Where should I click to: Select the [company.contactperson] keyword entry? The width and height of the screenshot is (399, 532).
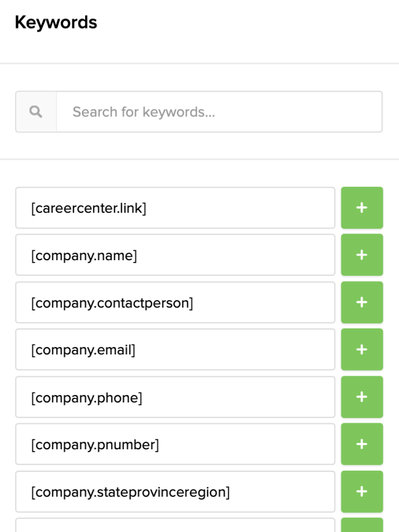pyautogui.click(x=173, y=302)
